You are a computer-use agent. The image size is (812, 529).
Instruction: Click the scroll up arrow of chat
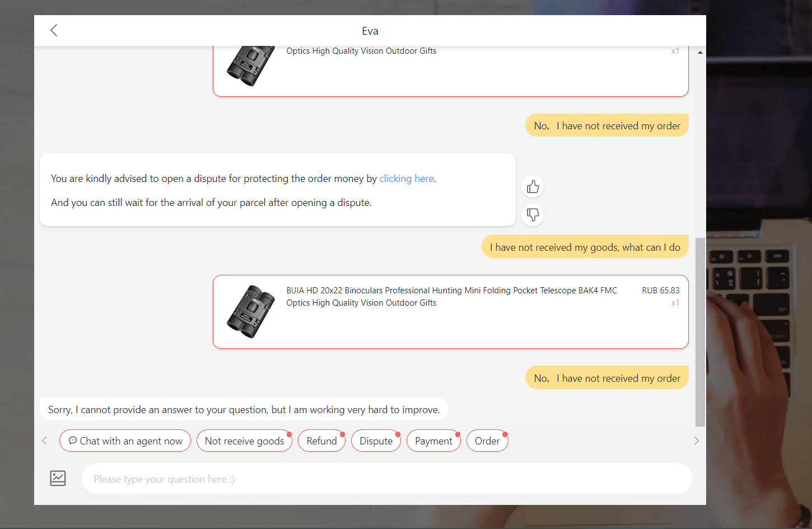click(700, 52)
